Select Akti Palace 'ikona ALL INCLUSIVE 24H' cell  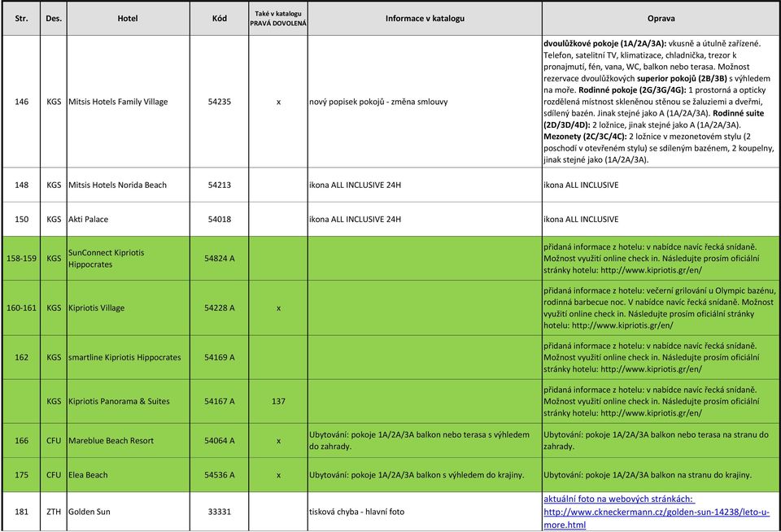[x=425, y=219]
